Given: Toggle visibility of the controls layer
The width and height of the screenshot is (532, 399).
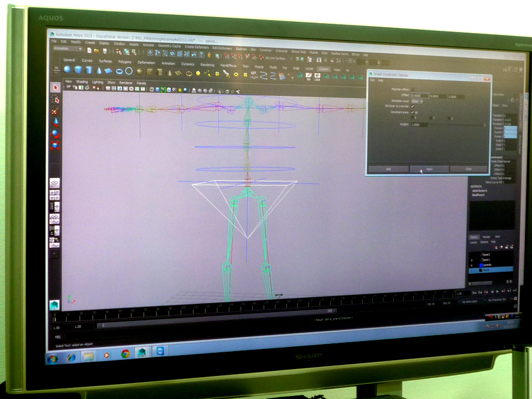Looking at the screenshot, I should [472, 265].
